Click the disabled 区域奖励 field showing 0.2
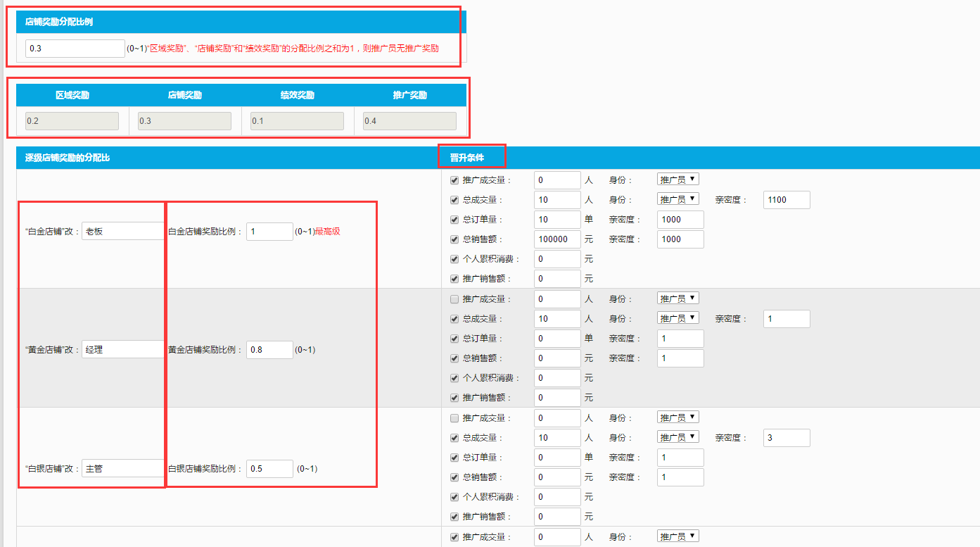Screen dimensions: 980x547 point(72,121)
